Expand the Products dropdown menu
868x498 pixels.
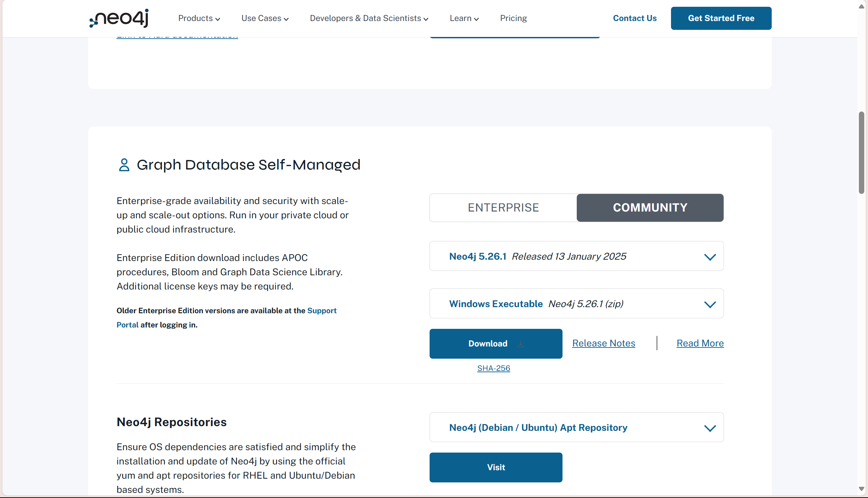[x=199, y=18]
